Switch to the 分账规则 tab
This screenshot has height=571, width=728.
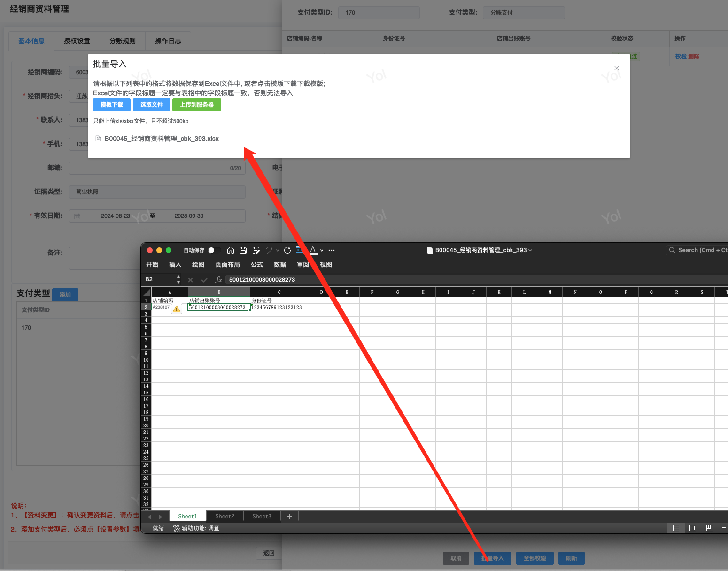[123, 41]
